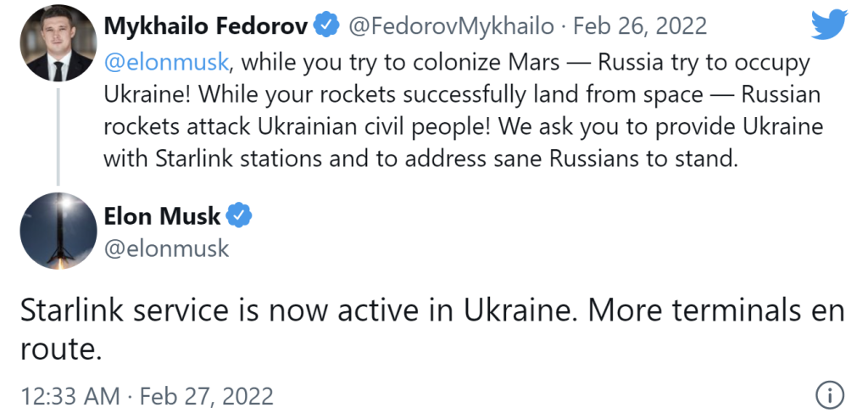Open the tweet info icon
Screen dimensions: 868x413
[x=828, y=394]
